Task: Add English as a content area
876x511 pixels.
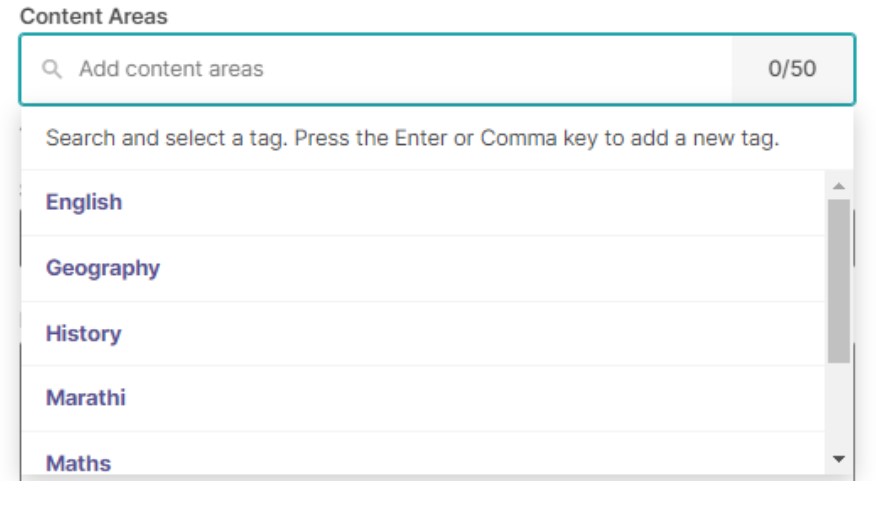Action: pos(423,202)
